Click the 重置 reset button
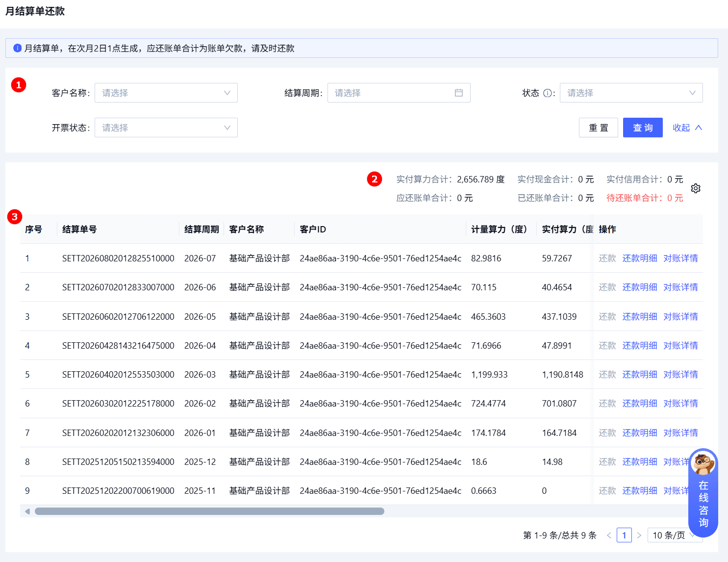This screenshot has height=562, width=728. (599, 128)
